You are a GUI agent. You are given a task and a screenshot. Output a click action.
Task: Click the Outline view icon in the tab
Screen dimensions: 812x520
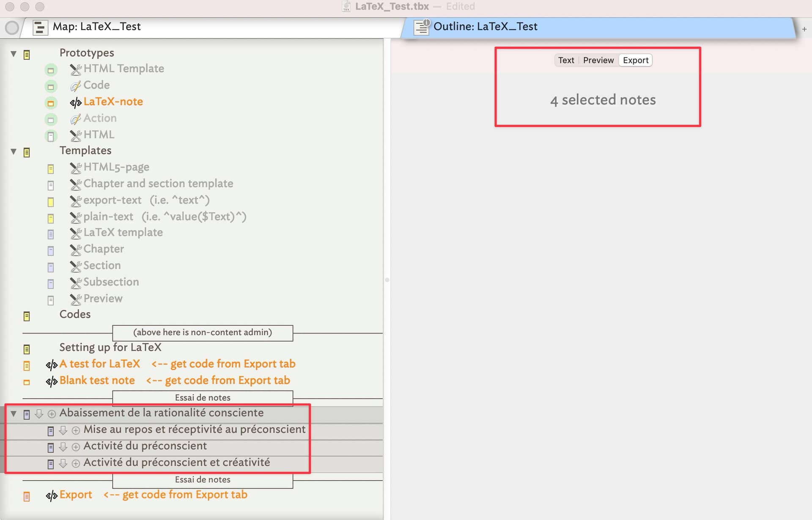(421, 27)
